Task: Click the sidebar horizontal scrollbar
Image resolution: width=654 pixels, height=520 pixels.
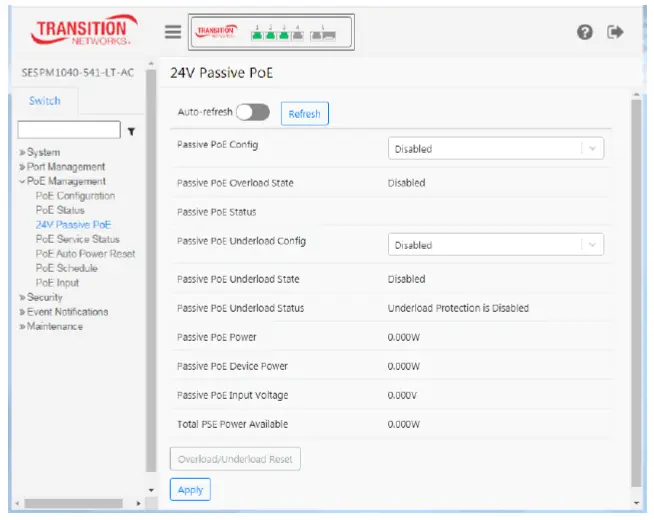Action: (73, 503)
